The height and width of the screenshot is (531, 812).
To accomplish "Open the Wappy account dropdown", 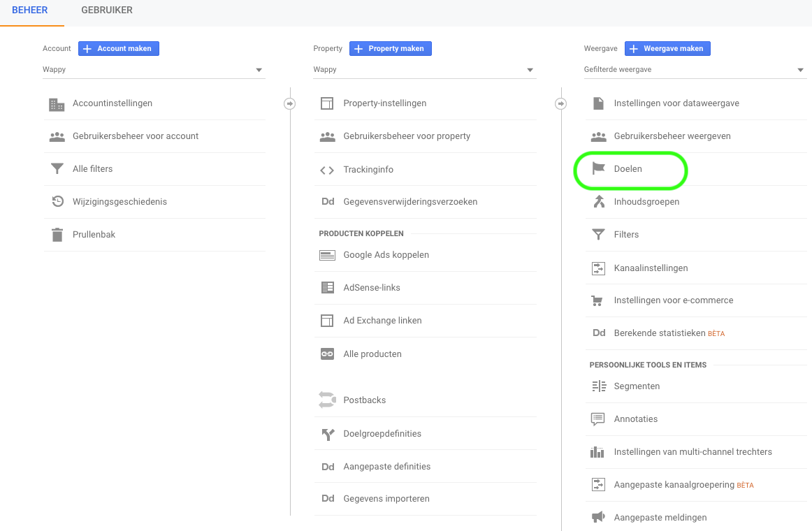I will click(x=154, y=70).
